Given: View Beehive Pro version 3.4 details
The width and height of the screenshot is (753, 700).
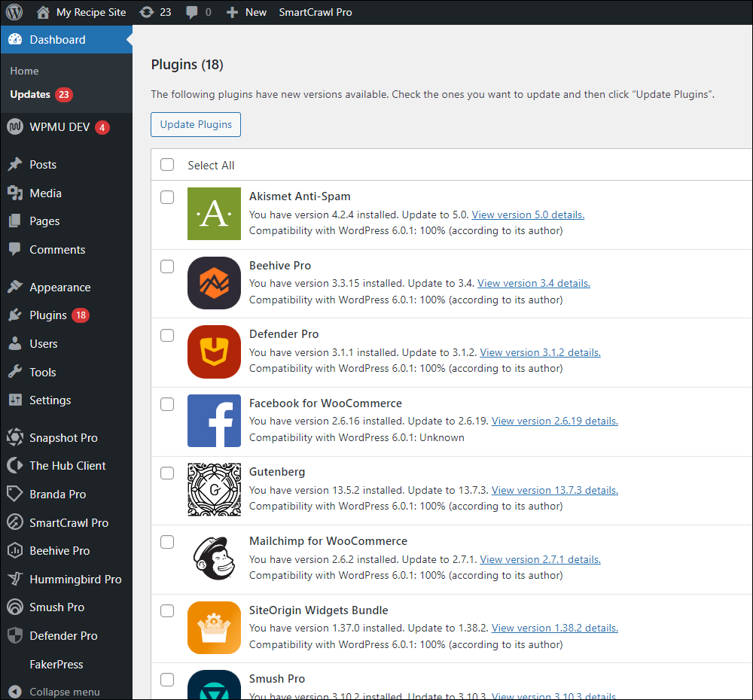Looking at the screenshot, I should point(534,283).
